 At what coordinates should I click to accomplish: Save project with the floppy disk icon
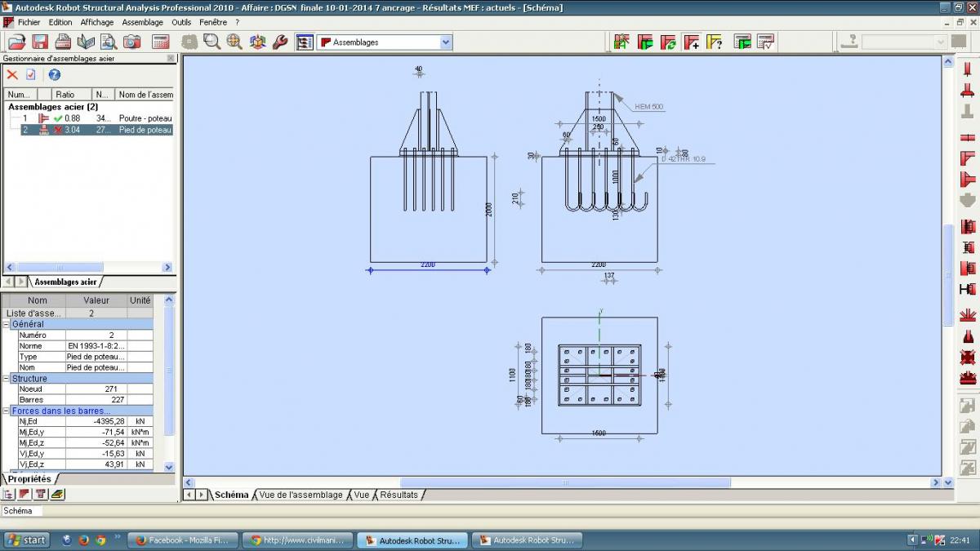[x=39, y=42]
